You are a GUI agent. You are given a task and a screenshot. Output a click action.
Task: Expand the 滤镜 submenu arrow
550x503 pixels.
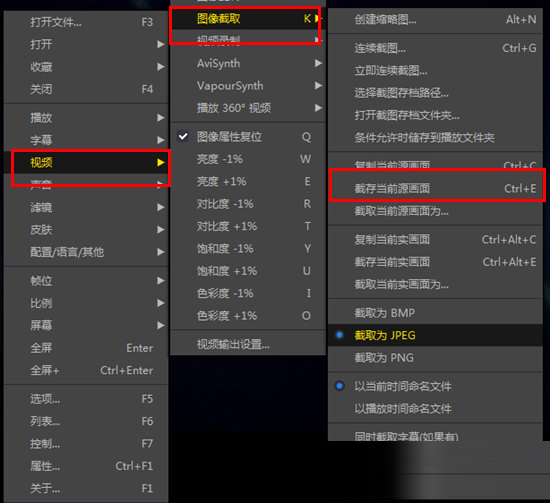[x=160, y=207]
